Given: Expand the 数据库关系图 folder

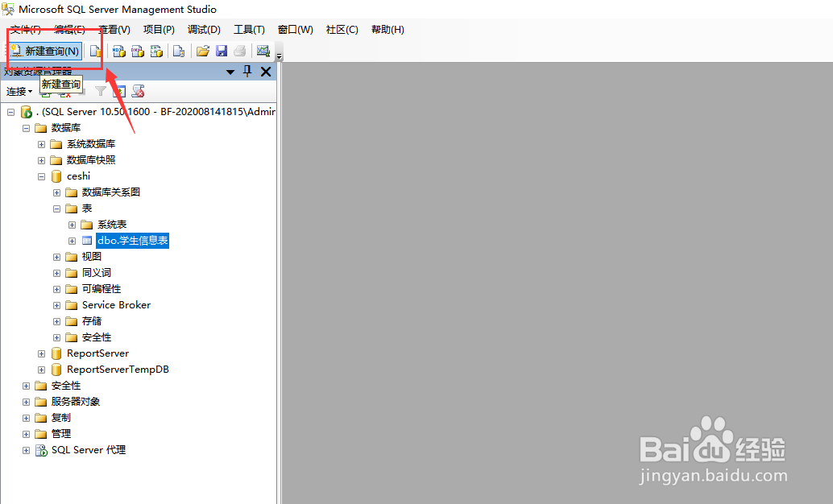Looking at the screenshot, I should tap(57, 192).
